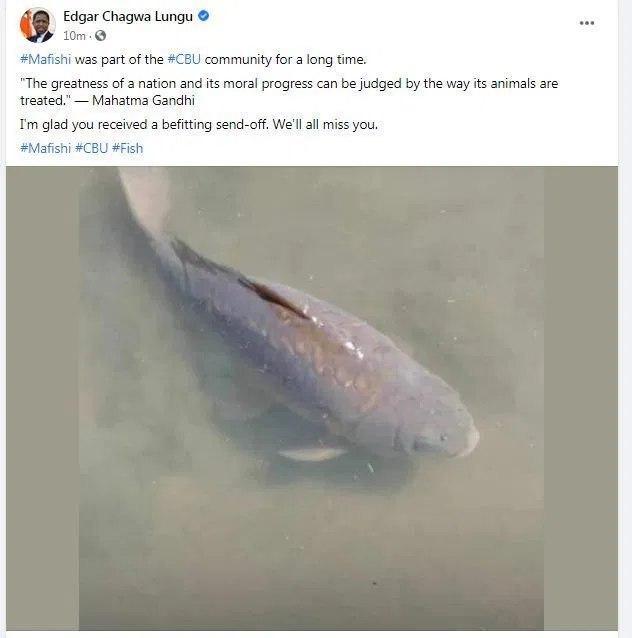Image resolution: width=632 pixels, height=638 pixels.
Task: Open the three-dot post options menu
Action: (x=586, y=23)
